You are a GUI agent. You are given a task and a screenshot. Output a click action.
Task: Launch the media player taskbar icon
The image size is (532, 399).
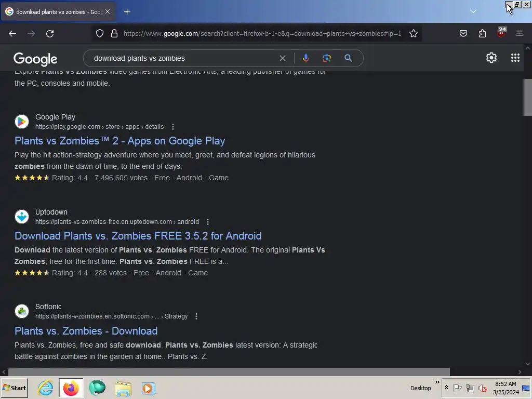point(148,389)
